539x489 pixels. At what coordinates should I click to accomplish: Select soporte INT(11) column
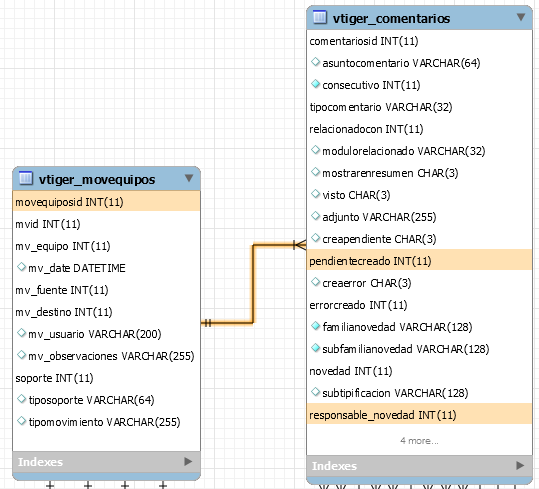tap(106, 378)
